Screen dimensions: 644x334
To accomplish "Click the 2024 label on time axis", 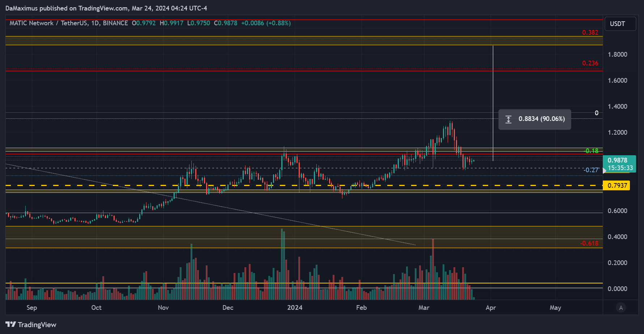I will click(295, 308).
